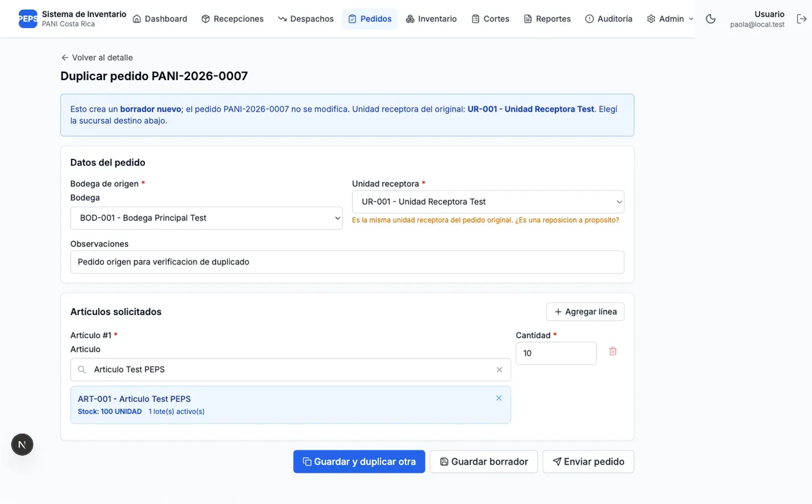
Task: Click ART-001 - Articulo Test PEPS text
Action: pos(134,399)
